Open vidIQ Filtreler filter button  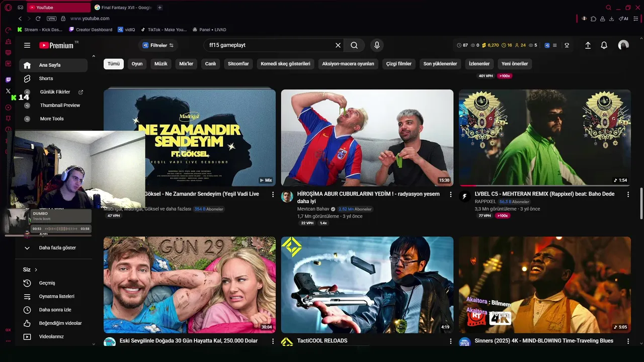(x=158, y=45)
